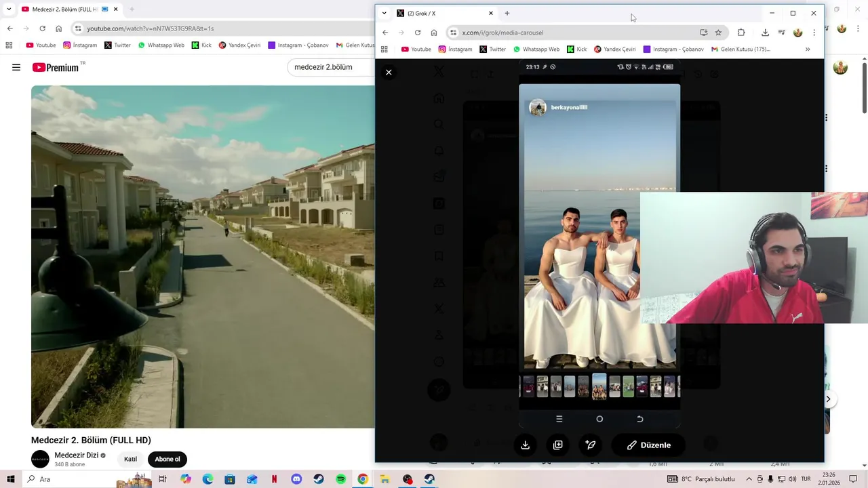Click profile avatar in X window toolbar
Image resolution: width=868 pixels, height=488 pixels.
pos(798,33)
